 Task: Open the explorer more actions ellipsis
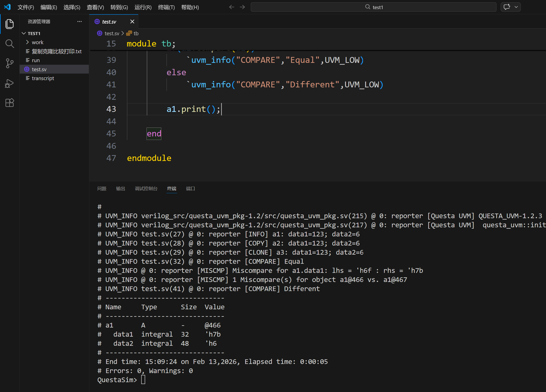[x=79, y=21]
